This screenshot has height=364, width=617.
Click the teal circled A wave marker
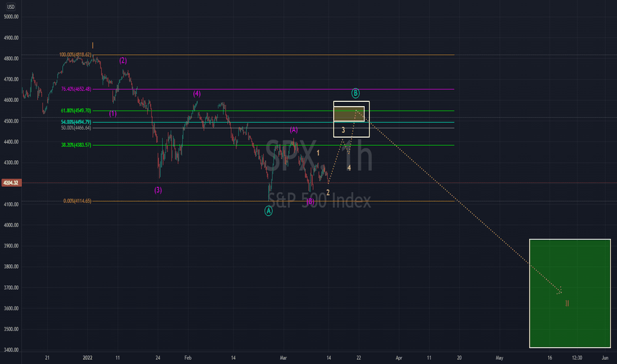[268, 211]
